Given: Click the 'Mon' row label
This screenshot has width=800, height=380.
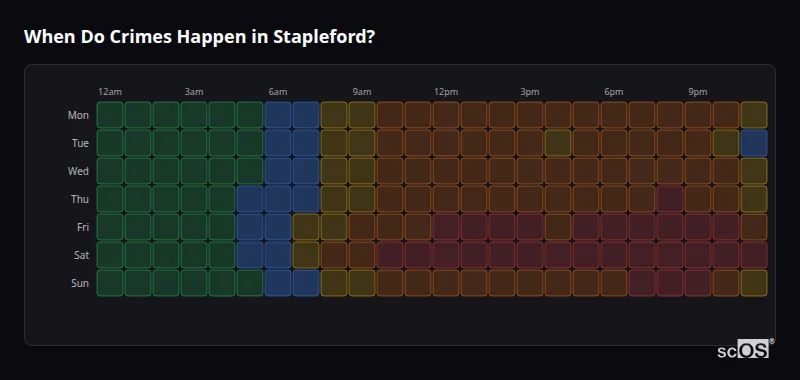Looking at the screenshot, I should click(x=78, y=115).
